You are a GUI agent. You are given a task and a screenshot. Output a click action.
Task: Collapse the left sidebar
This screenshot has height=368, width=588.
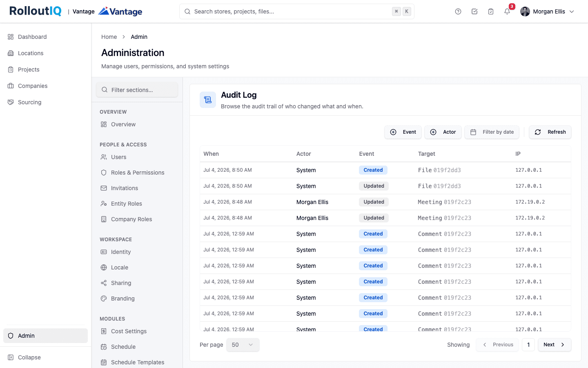click(x=45, y=357)
